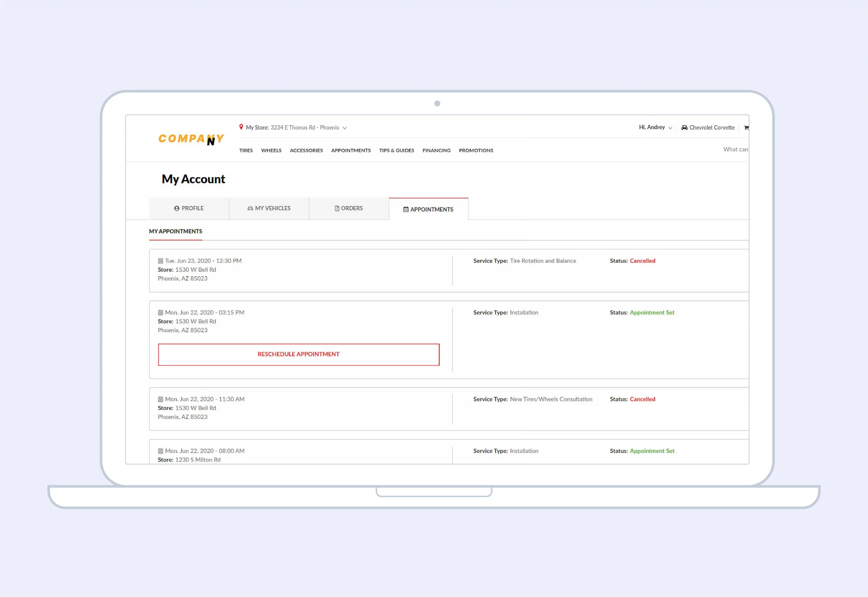868x597 pixels.
Task: Click calendar icon for Jun 23 12:30 PM appointment
Action: tap(160, 261)
